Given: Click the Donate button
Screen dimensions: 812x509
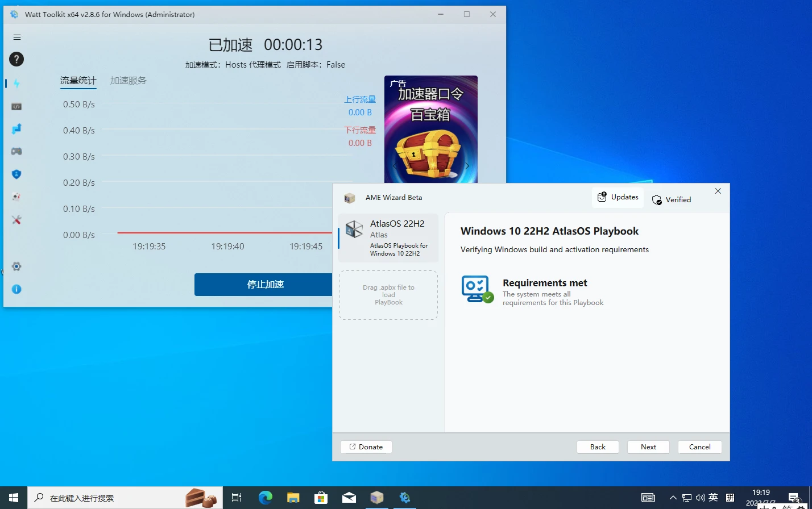Looking at the screenshot, I should tap(366, 447).
